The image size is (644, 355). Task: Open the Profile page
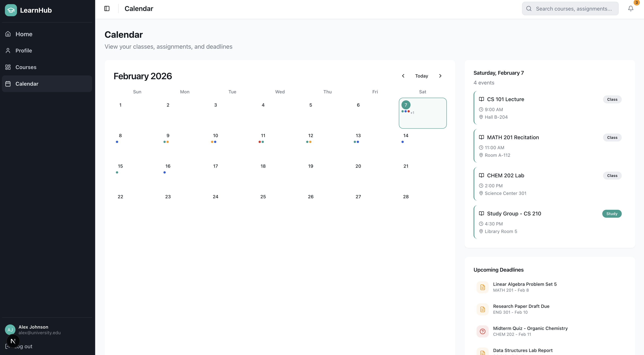click(x=24, y=51)
